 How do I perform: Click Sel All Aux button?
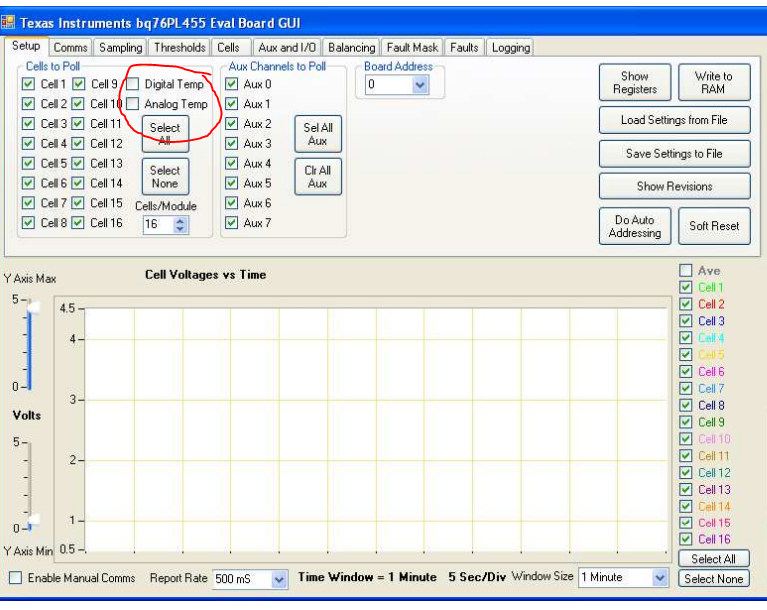tap(318, 134)
